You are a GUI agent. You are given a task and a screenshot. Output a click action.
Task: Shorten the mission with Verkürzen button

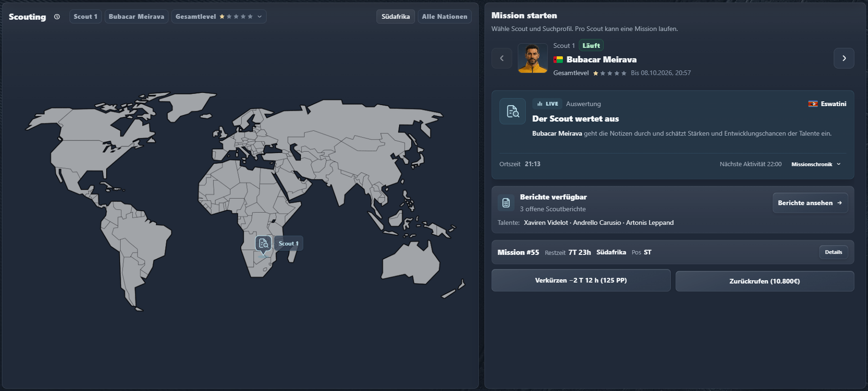(x=581, y=280)
